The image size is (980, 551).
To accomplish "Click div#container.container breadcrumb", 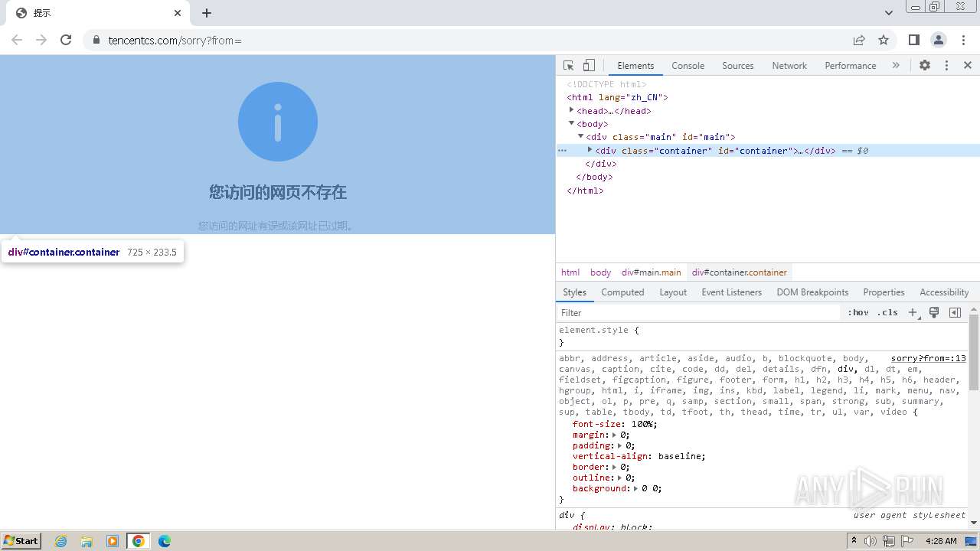I will click(x=739, y=272).
